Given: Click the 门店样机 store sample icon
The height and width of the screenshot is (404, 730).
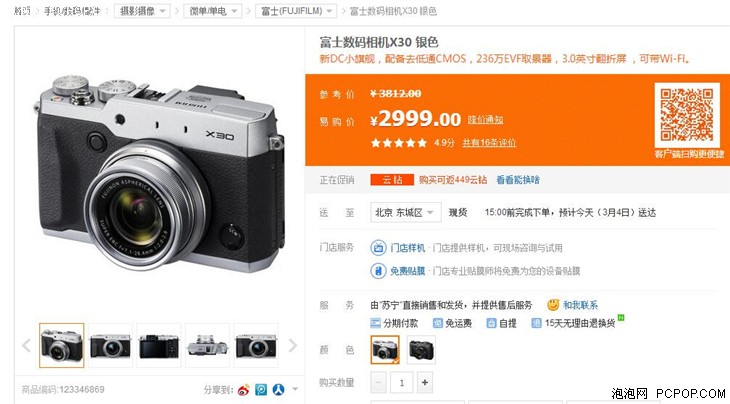Looking at the screenshot, I should 378,248.
